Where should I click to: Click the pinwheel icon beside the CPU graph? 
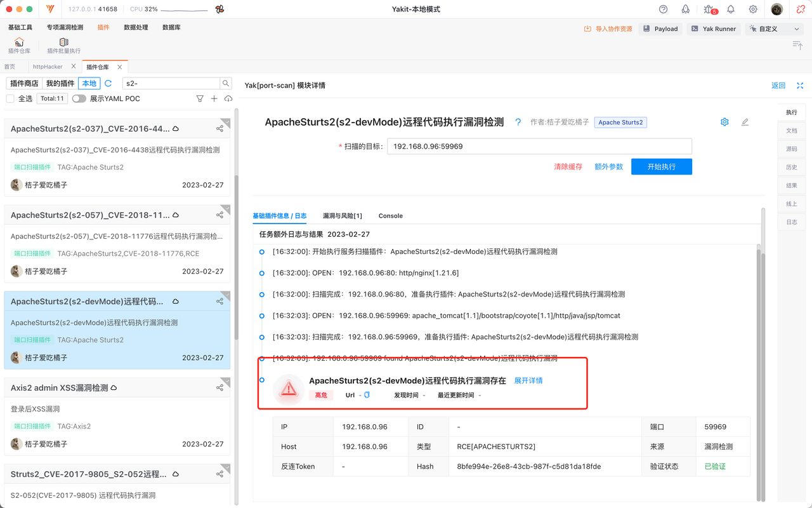219,10
